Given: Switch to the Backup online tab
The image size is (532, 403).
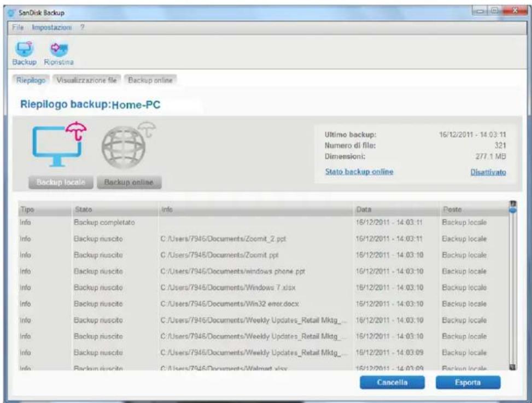Looking at the screenshot, I should (150, 80).
